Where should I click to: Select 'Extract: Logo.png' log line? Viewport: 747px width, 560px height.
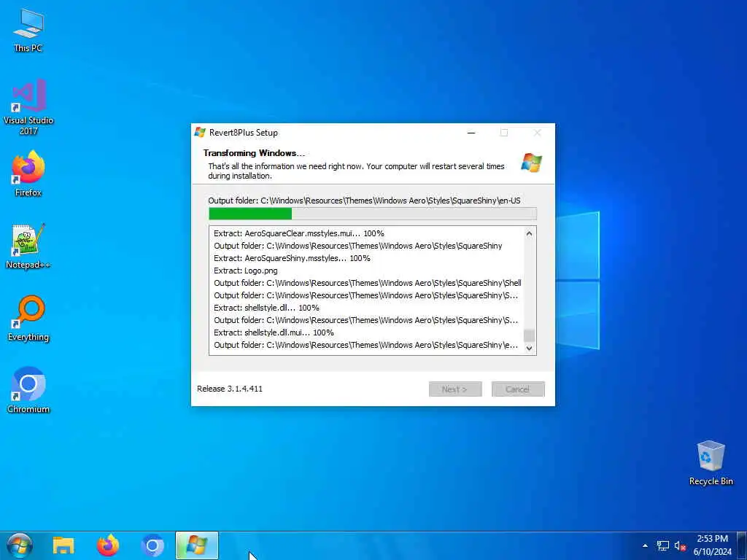click(245, 271)
